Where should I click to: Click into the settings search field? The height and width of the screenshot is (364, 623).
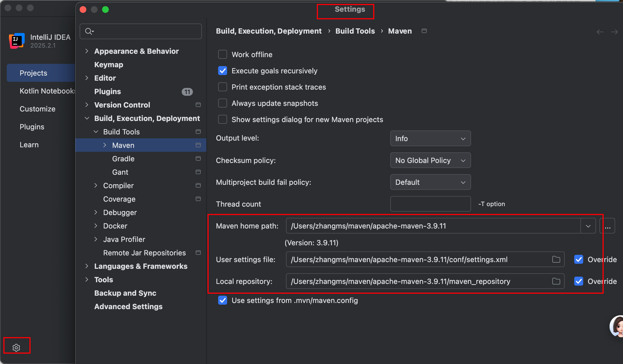pos(141,31)
